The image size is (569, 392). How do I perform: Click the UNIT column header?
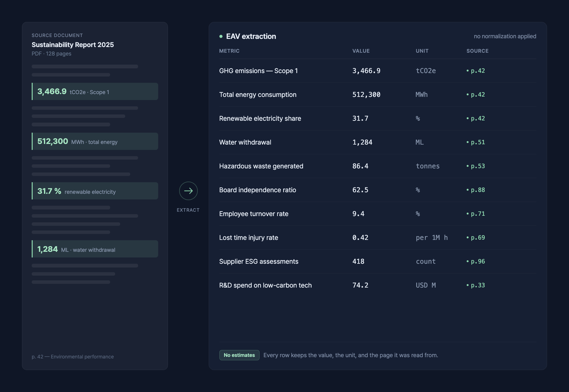pyautogui.click(x=422, y=51)
